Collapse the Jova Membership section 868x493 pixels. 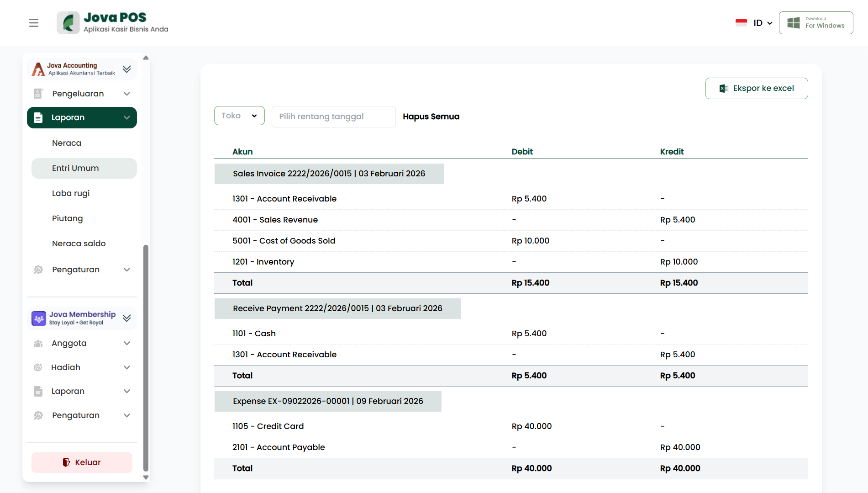point(126,318)
